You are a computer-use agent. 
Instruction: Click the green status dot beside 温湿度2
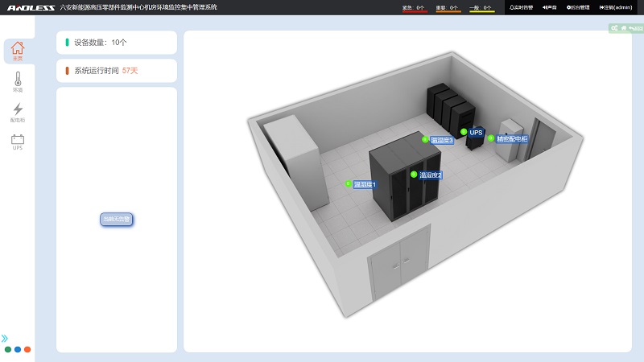(x=414, y=174)
